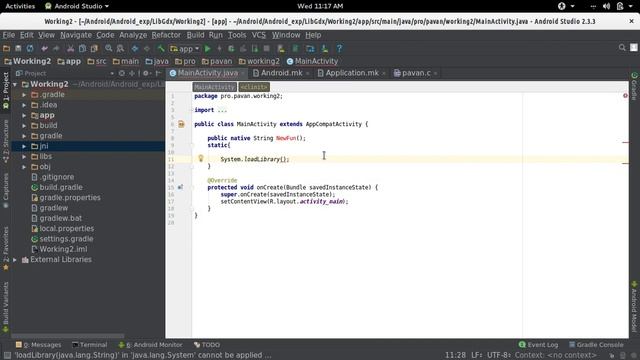Click the Make Project hammer icon
This screenshot has height=360, width=640.
point(161,49)
